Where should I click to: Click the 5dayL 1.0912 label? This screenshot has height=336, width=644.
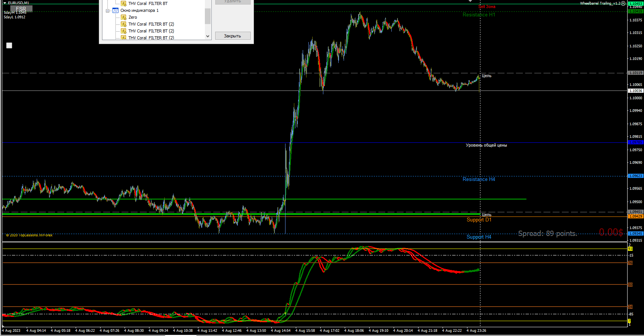[15, 17]
